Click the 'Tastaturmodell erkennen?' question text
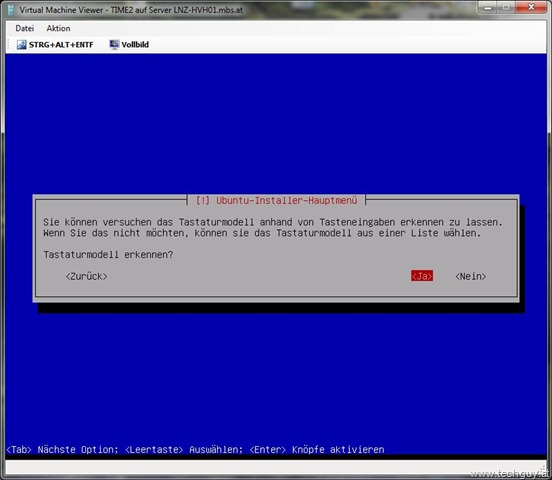The width and height of the screenshot is (552, 480). 108,255
